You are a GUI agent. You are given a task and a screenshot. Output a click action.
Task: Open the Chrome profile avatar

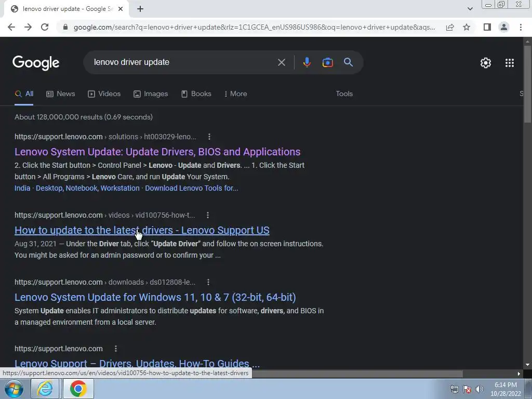[504, 27]
